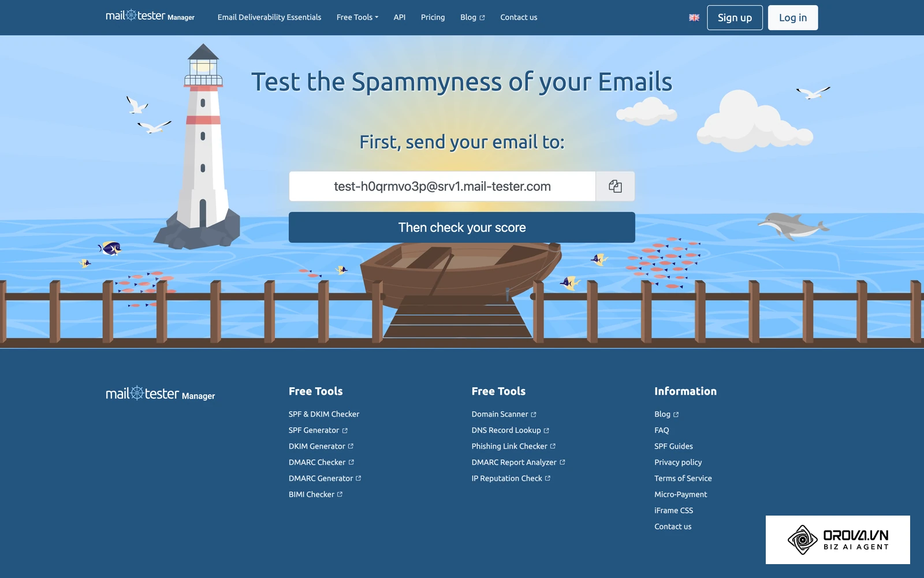Viewport: 924px width, 578px height.
Task: Open the language flag selector
Action: 694,17
